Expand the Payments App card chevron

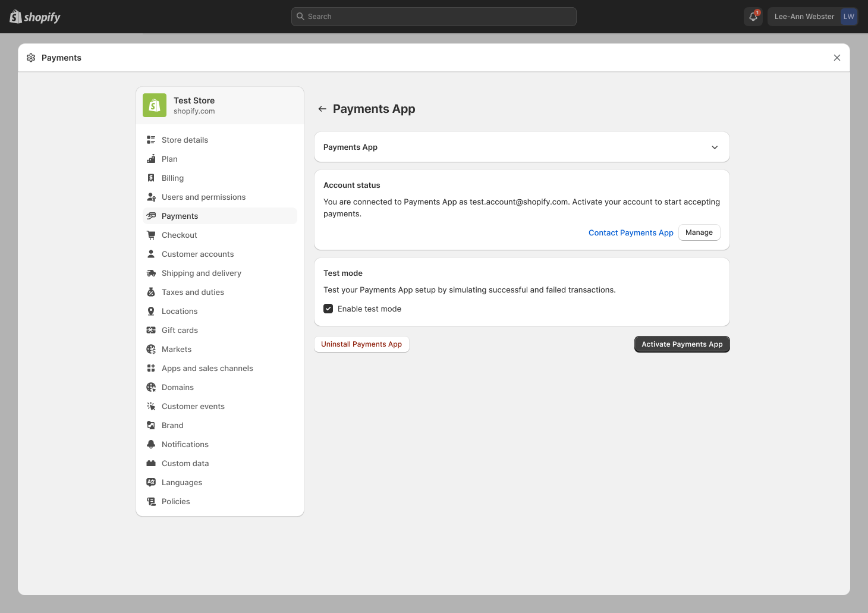[x=715, y=147]
